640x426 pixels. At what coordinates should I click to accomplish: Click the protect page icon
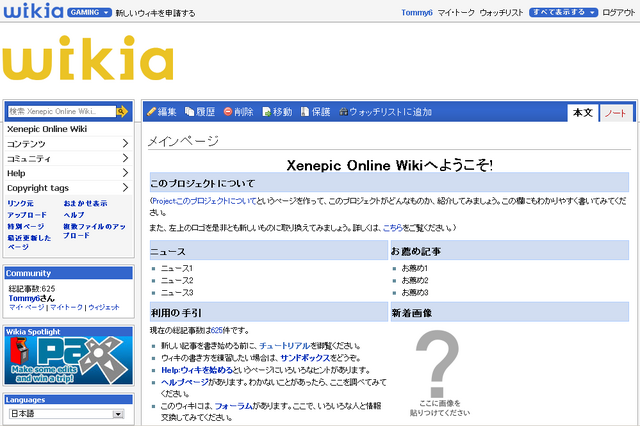click(x=305, y=111)
